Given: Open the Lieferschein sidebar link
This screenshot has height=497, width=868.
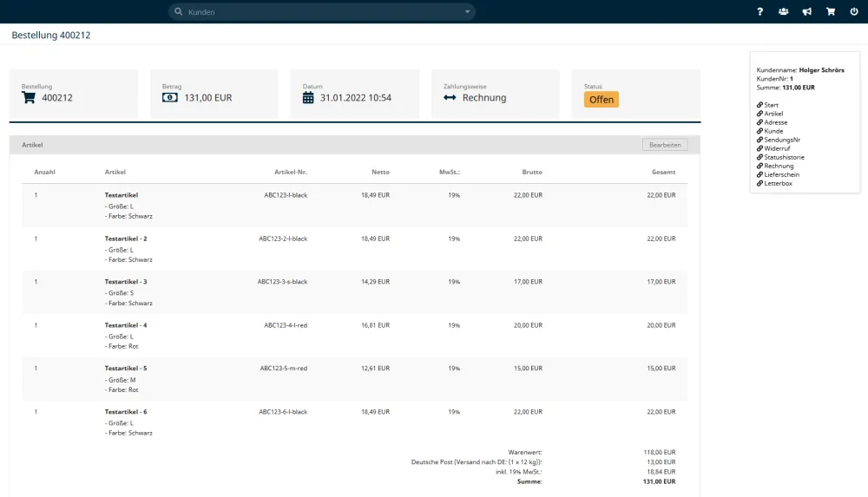Looking at the screenshot, I should (x=782, y=174).
